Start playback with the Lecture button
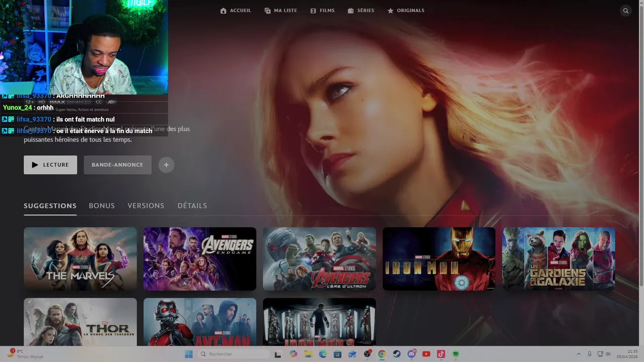Screen dimensions: 644x362 coord(50,165)
